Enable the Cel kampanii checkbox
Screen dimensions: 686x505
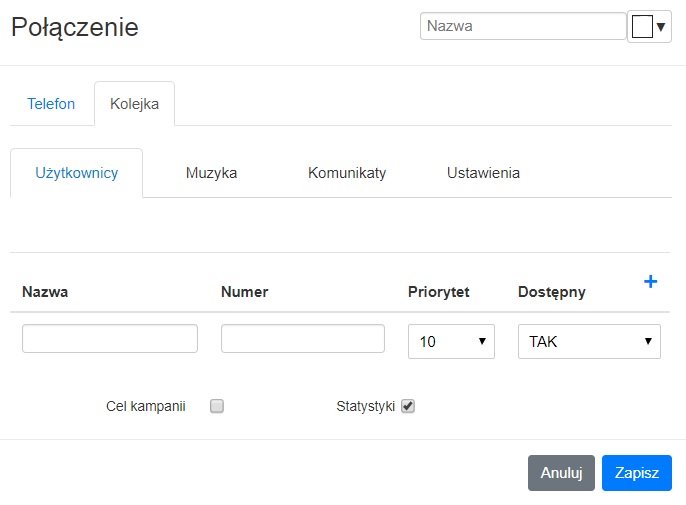coord(217,406)
